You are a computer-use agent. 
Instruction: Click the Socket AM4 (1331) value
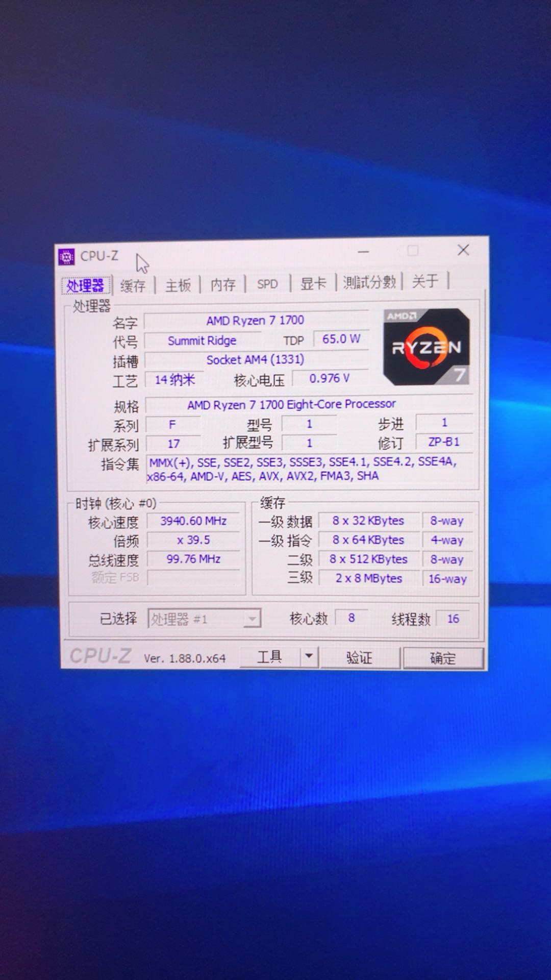tap(256, 359)
